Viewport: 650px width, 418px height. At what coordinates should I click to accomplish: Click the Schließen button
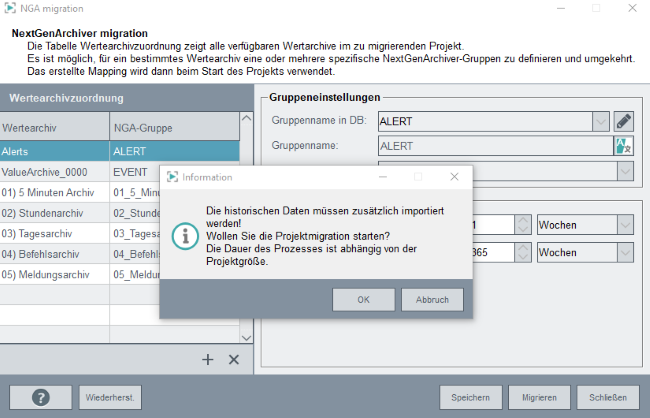(608, 397)
